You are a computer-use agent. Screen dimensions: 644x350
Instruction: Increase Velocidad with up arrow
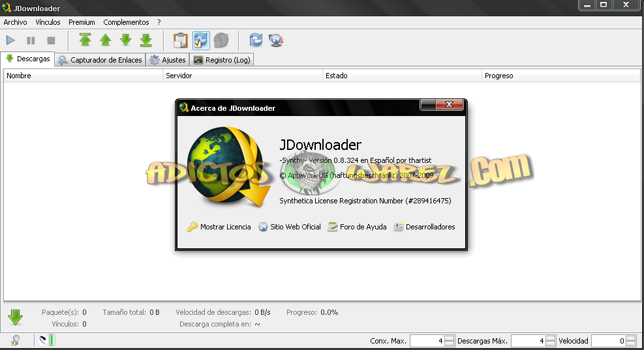click(x=630, y=338)
